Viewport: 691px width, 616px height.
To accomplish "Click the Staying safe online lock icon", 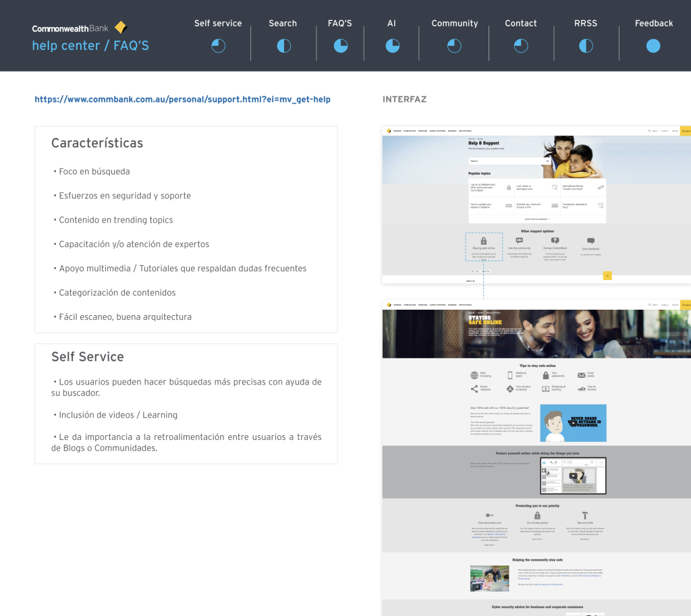I will (483, 241).
